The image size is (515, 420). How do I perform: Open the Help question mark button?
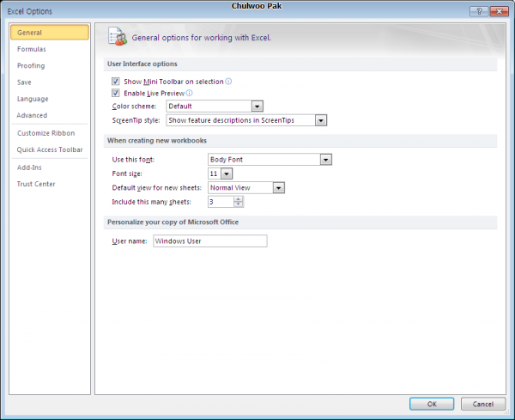[x=479, y=11]
